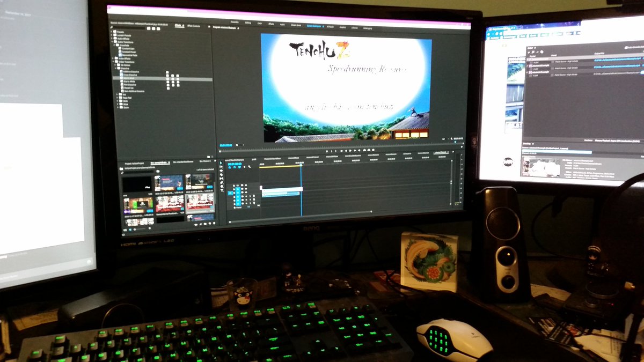Viewport: 644px width, 362px height.
Task: Toggle V1 track eye visibility
Action: [x=246, y=193]
